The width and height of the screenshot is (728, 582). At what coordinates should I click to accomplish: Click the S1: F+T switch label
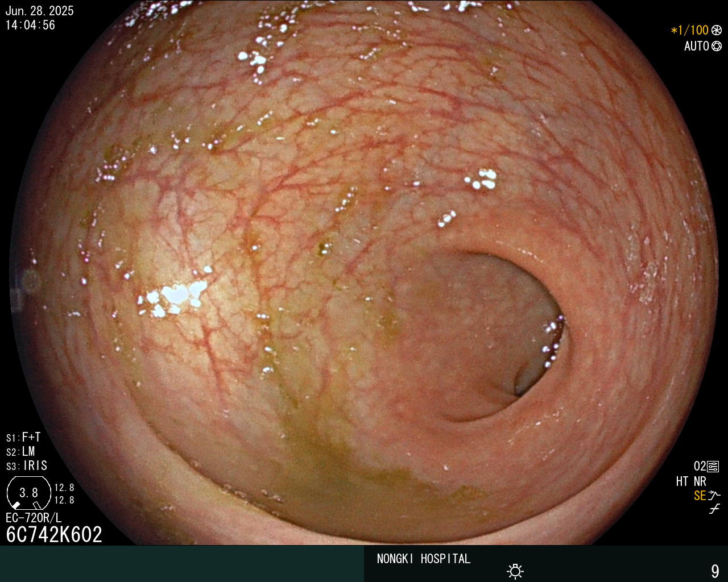point(23,438)
